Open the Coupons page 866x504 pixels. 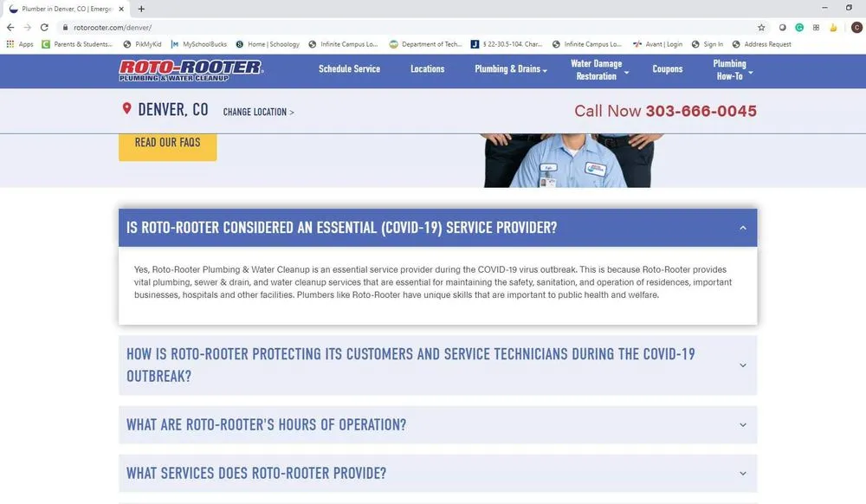point(667,69)
